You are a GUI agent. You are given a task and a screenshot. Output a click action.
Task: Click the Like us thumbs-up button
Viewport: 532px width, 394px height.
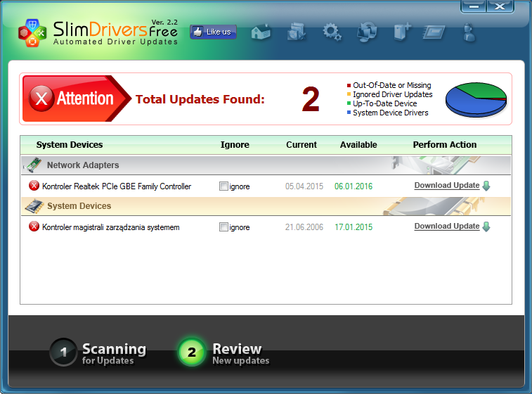pos(213,32)
